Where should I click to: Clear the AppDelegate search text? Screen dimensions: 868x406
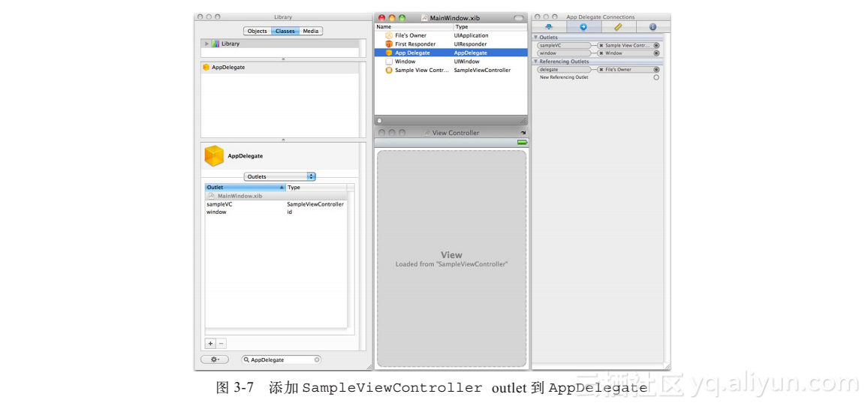tap(317, 359)
